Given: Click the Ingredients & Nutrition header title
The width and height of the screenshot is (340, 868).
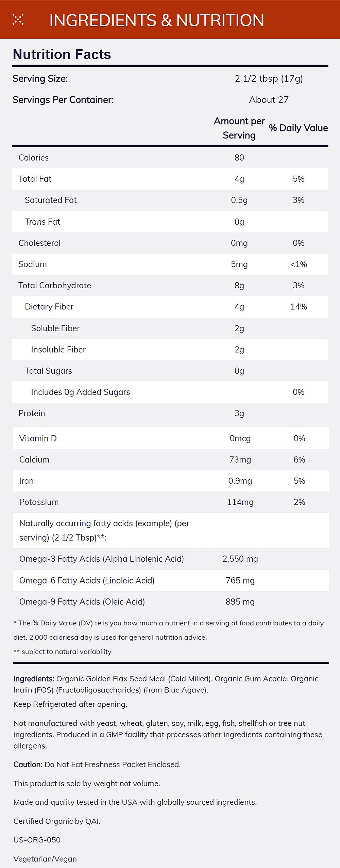Looking at the screenshot, I should pyautogui.click(x=156, y=20).
